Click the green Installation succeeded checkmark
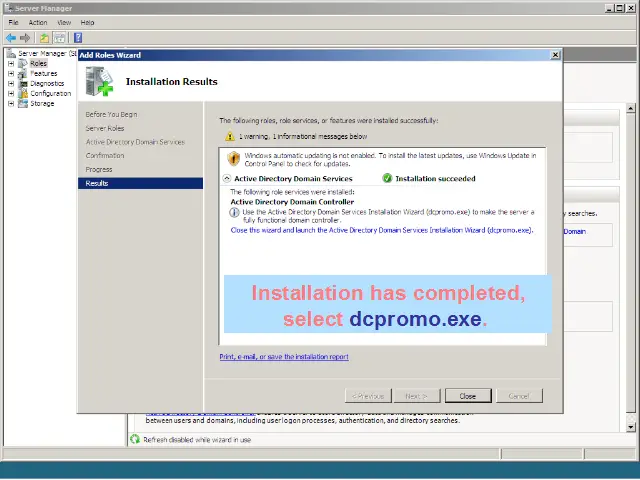 [387, 178]
